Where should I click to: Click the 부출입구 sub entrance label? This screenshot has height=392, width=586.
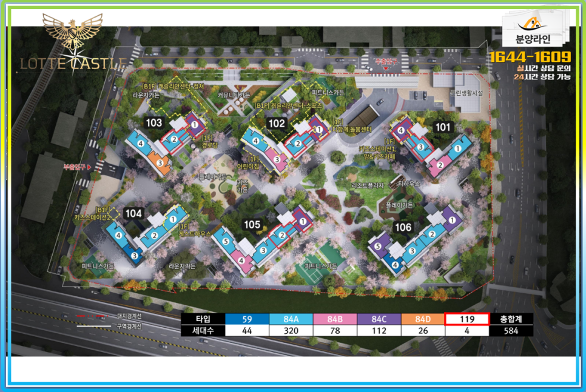pyautogui.click(x=75, y=167)
